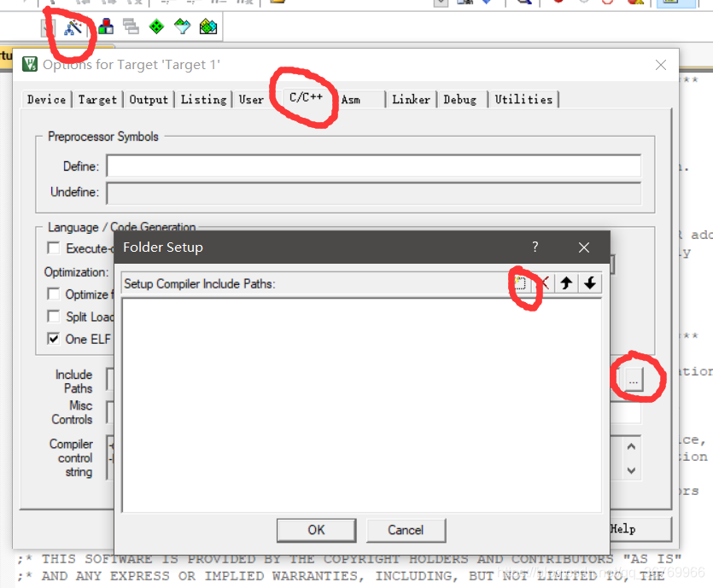Click the Undefine input field
Image resolution: width=713 pixels, height=588 pixels.
(x=374, y=193)
